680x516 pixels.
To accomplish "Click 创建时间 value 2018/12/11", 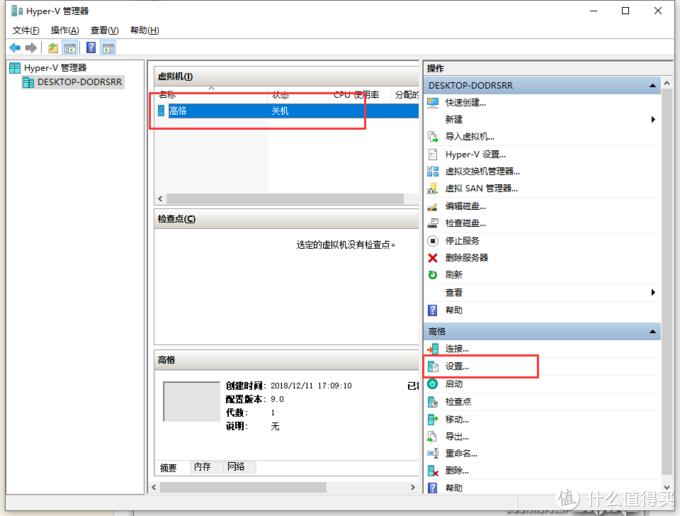I will click(311, 385).
